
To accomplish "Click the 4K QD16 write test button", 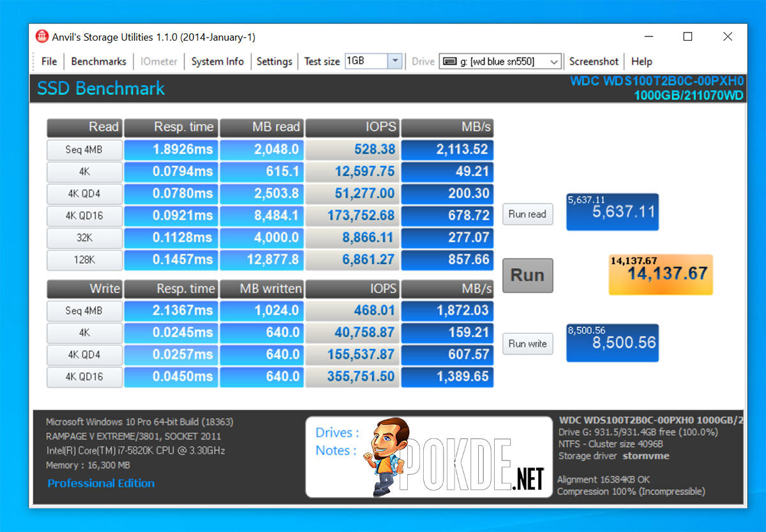I will (84, 377).
